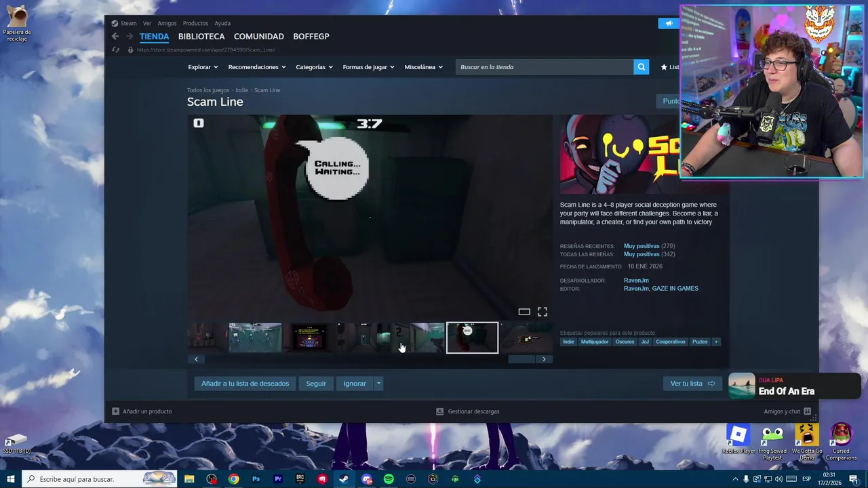The width and height of the screenshot is (868, 488).
Task: Open Recycle Bin desktop icon
Action: coord(16,24)
